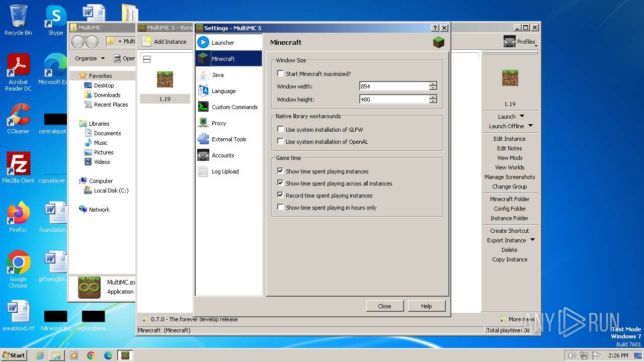Screen dimensions: 644x362
Task: Click the Help button in Settings
Action: tap(426, 306)
